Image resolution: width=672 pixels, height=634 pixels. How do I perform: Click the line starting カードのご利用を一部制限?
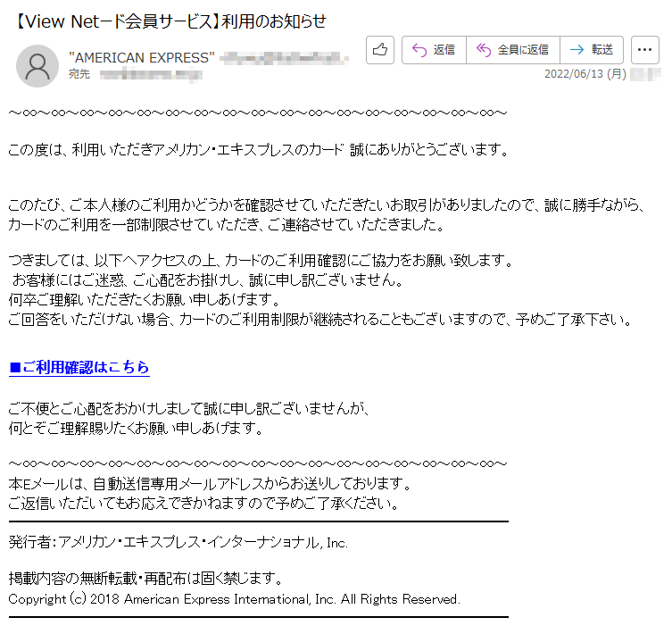click(228, 225)
